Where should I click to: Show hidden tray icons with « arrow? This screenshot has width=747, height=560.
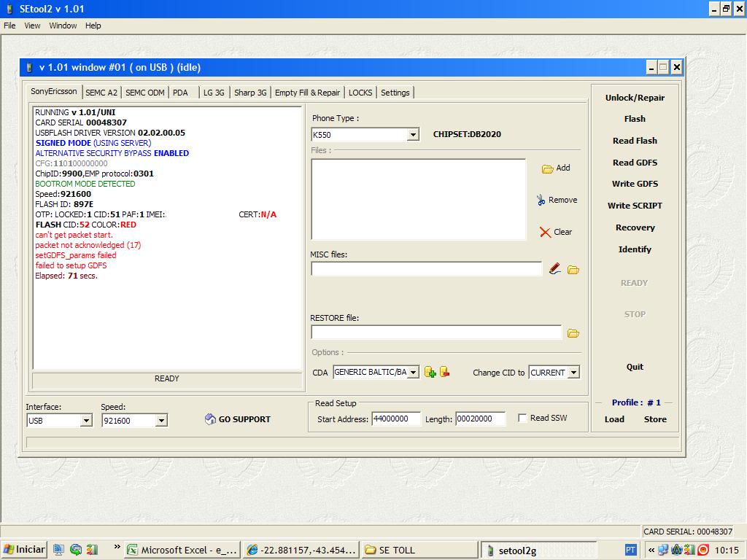click(651, 550)
